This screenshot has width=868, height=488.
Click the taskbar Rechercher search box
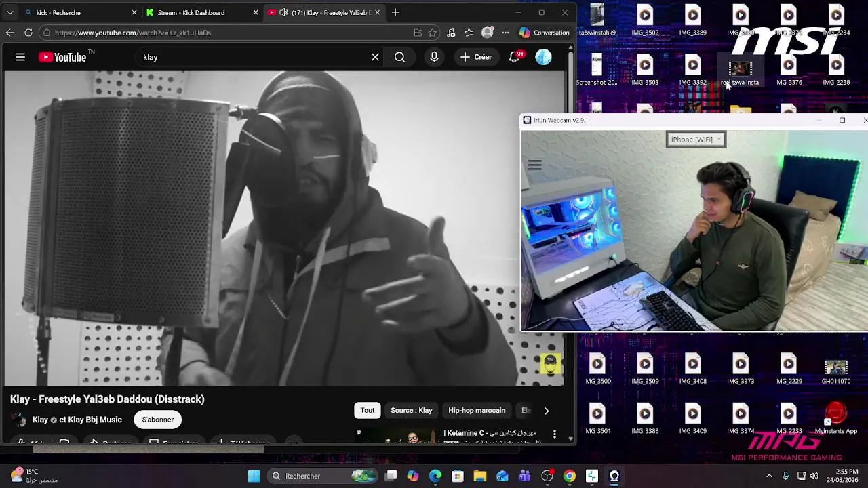pos(323,476)
